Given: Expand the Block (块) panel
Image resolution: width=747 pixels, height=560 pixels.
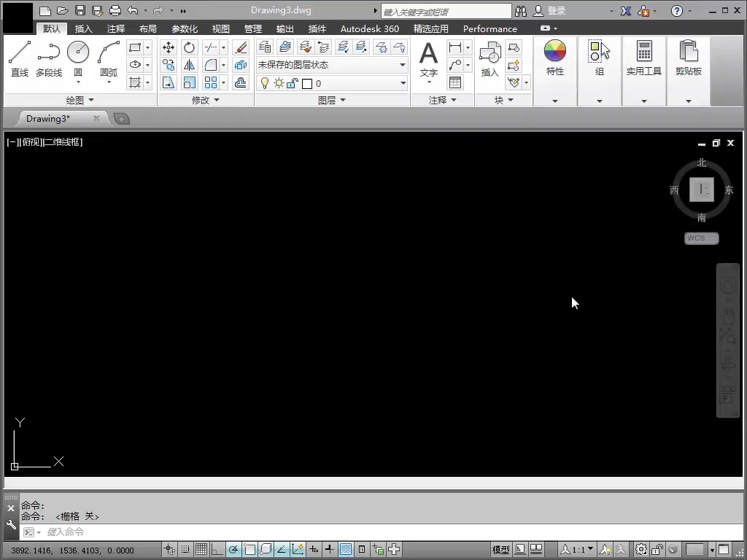Looking at the screenshot, I should pyautogui.click(x=503, y=100).
